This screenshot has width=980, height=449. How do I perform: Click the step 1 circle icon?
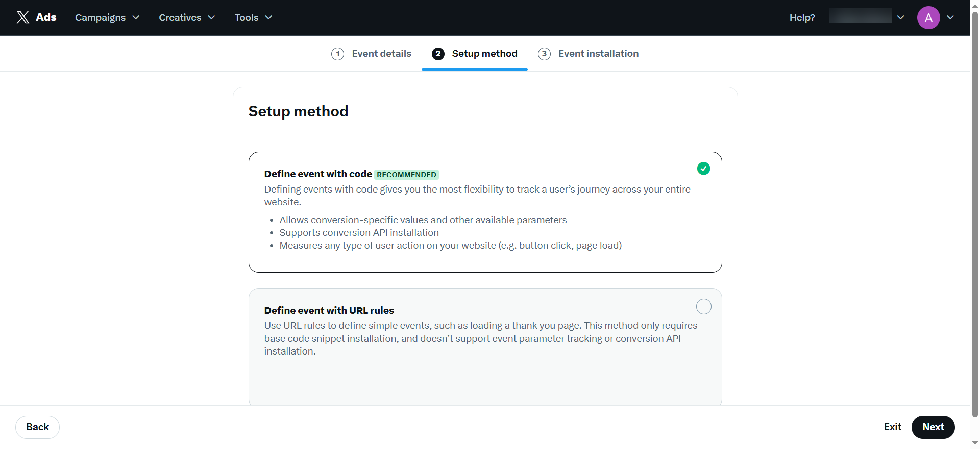[x=337, y=54]
